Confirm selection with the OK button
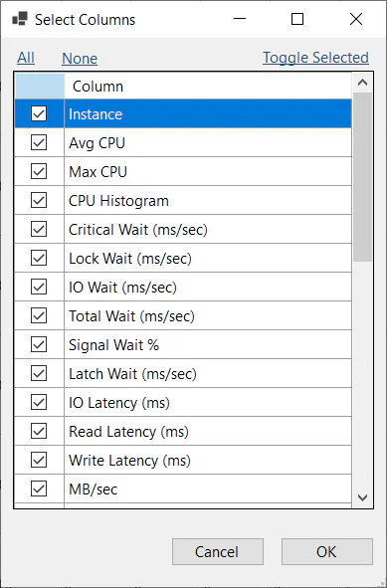 point(327,551)
